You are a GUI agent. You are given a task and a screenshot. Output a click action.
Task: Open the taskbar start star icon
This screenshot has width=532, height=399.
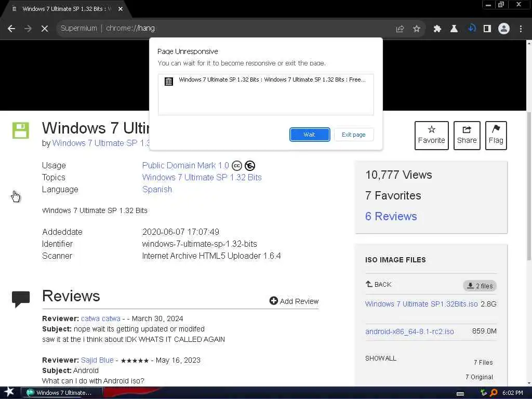[x=9, y=392]
